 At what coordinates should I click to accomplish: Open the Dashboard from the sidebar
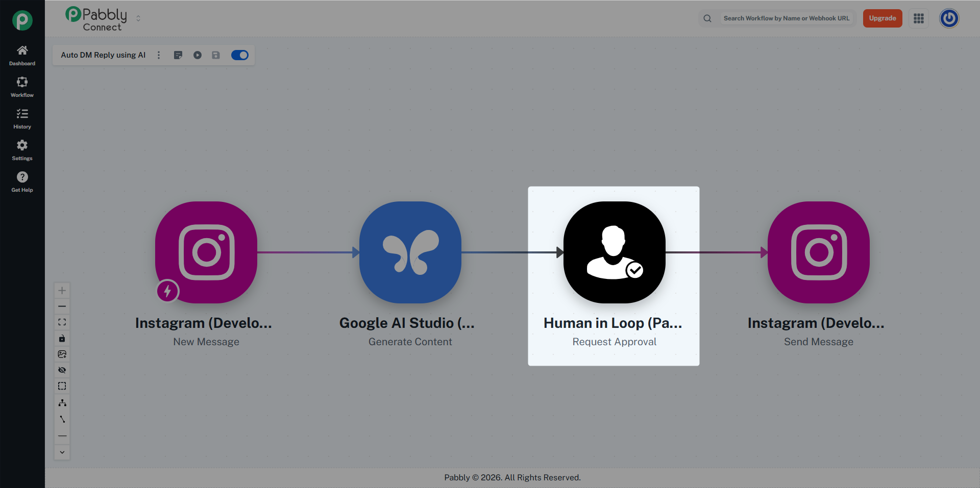(x=22, y=56)
